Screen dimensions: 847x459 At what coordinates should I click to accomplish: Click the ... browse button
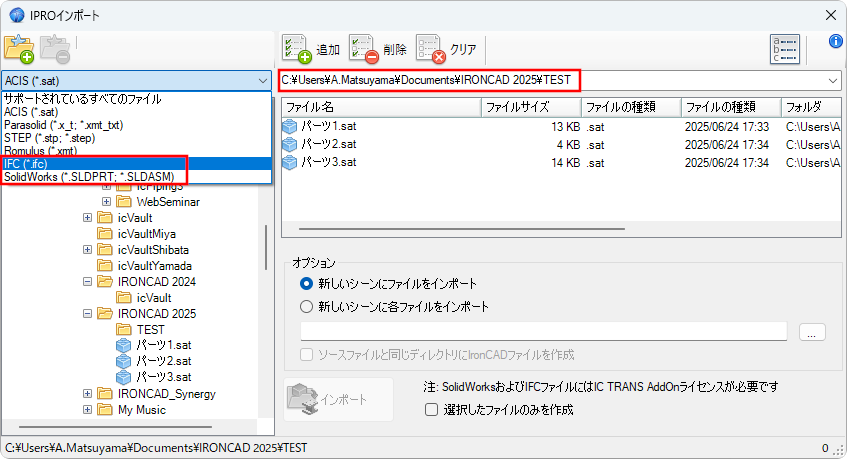coord(812,332)
